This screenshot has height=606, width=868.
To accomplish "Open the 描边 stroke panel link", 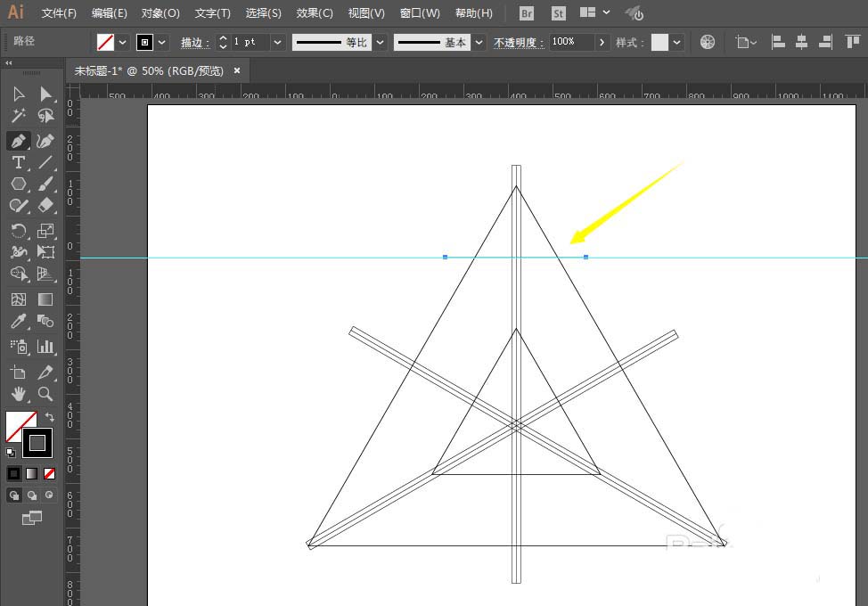I will pos(195,43).
